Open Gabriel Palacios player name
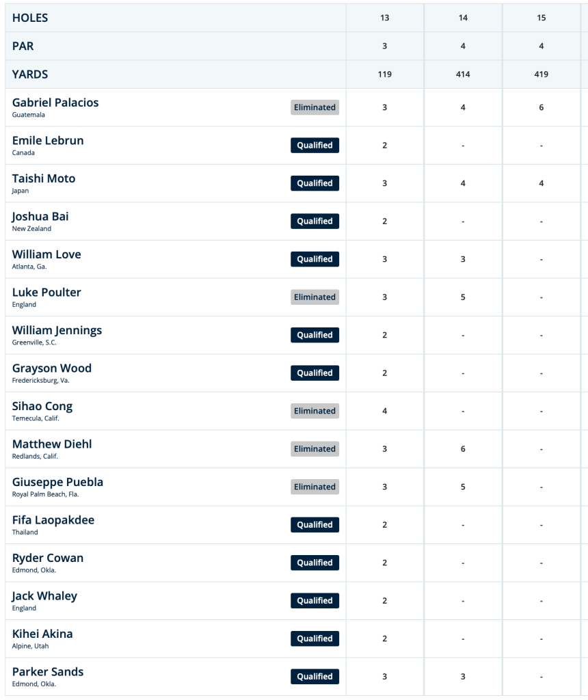The width and height of the screenshot is (588, 700). pos(55,103)
